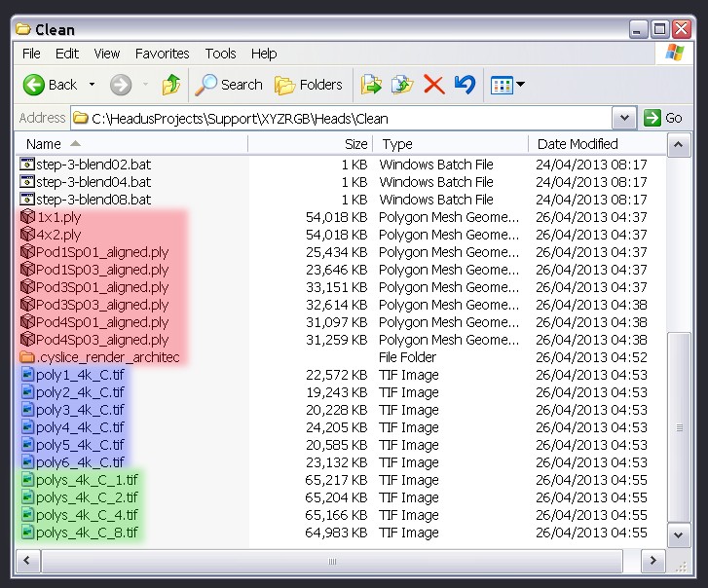708x588 pixels.
Task: Click the Windows flag logo
Action: pyautogui.click(x=675, y=53)
